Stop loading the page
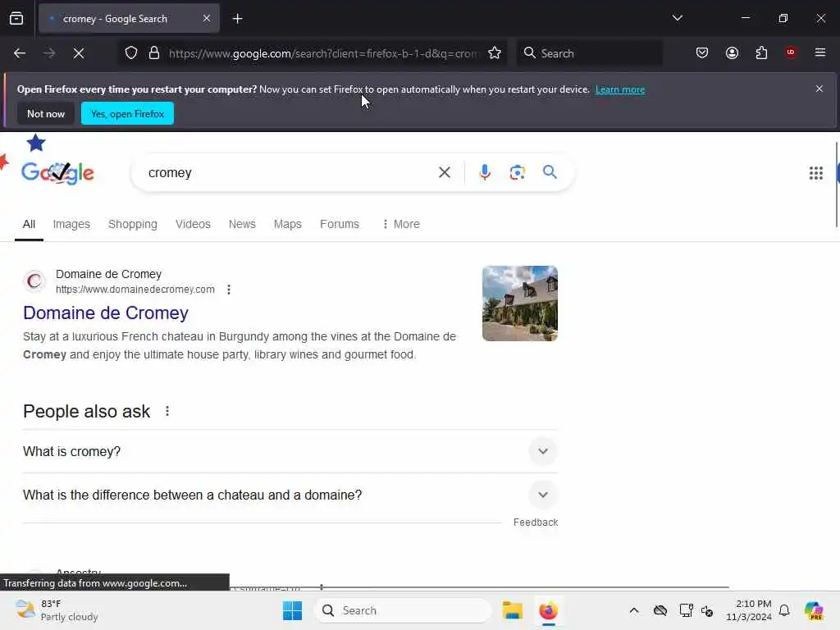Image resolution: width=840 pixels, height=630 pixels. pyautogui.click(x=79, y=53)
